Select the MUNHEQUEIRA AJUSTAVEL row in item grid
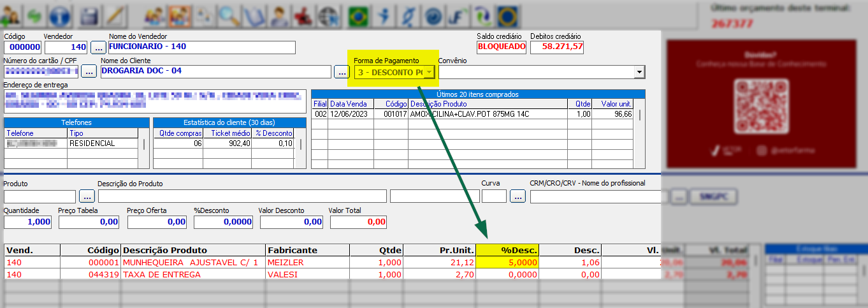868x308 pixels. 190,262
